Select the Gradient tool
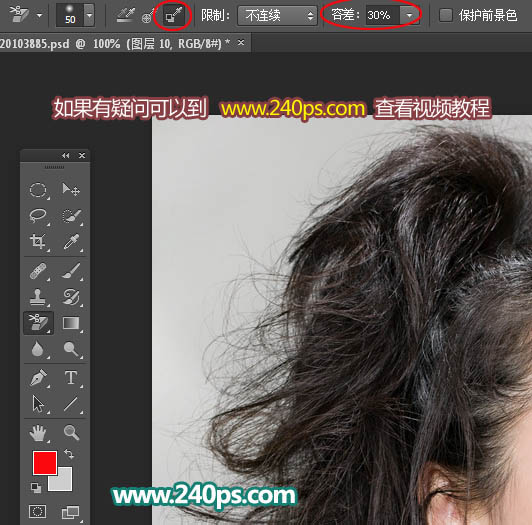The image size is (532, 525). point(71,323)
